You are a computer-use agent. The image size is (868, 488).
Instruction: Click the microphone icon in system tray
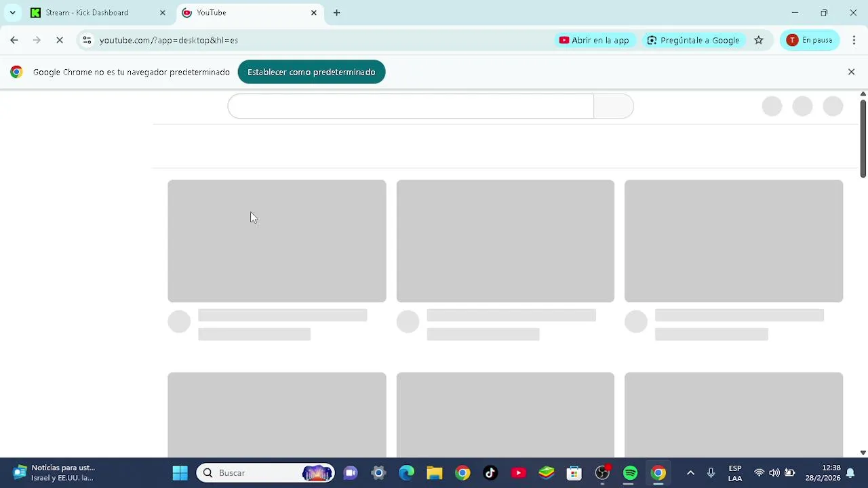tap(711, 473)
